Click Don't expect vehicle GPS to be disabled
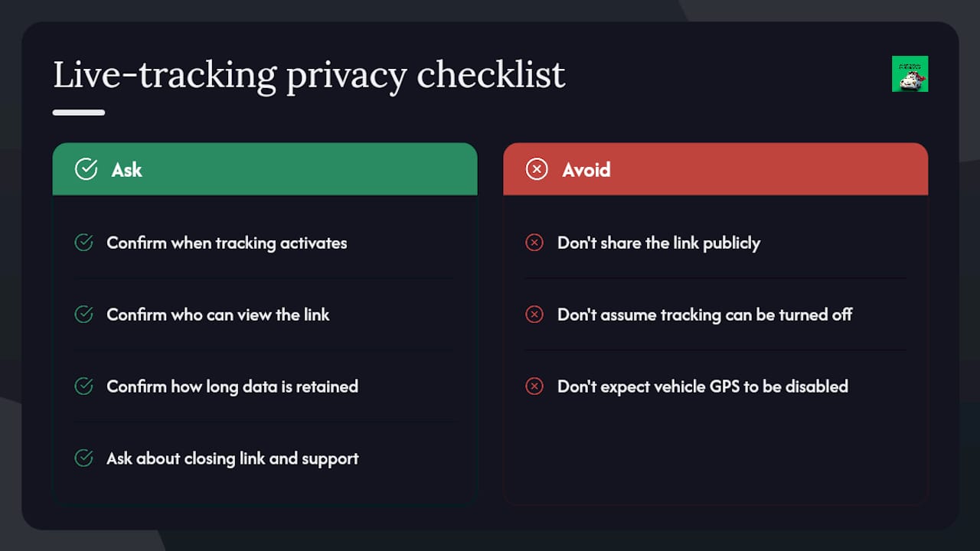This screenshot has height=551, width=980. [703, 387]
